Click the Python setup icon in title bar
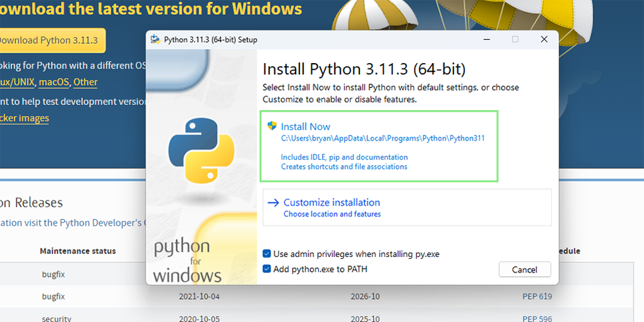 (155, 40)
